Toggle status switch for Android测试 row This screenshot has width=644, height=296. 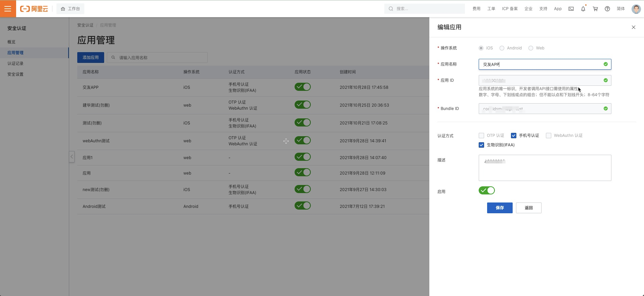[x=303, y=206]
